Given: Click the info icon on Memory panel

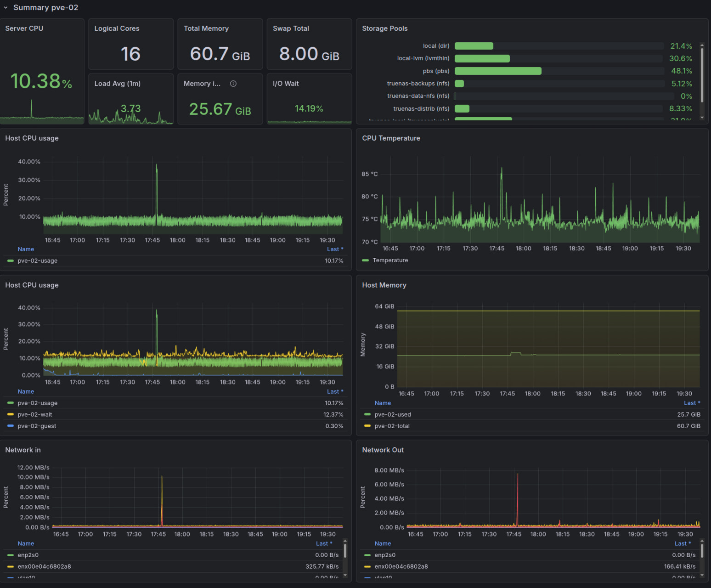Looking at the screenshot, I should point(233,84).
